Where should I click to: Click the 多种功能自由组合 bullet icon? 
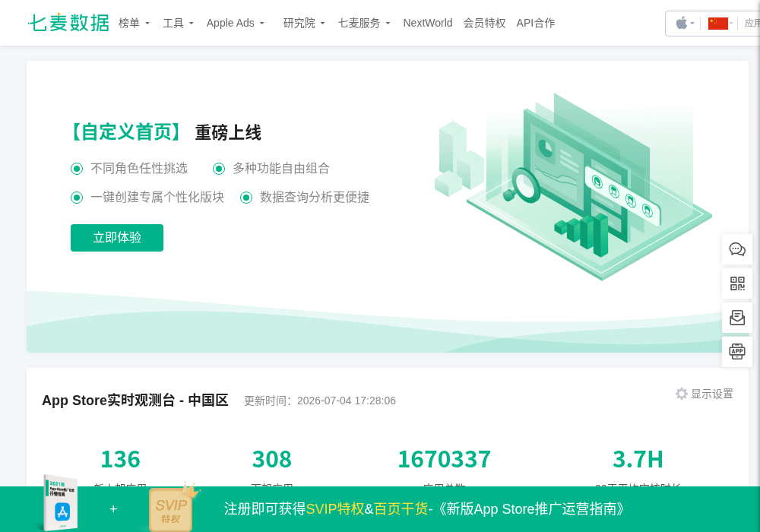coord(219,169)
